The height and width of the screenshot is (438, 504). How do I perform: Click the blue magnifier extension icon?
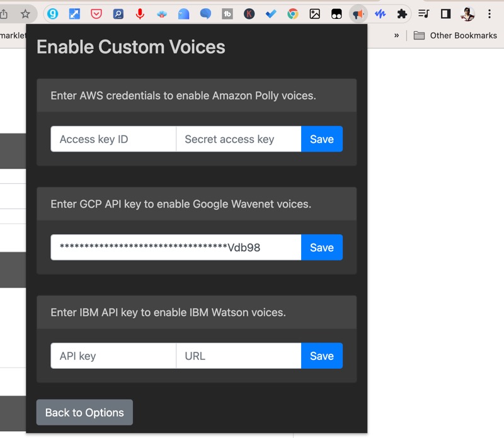(118, 14)
